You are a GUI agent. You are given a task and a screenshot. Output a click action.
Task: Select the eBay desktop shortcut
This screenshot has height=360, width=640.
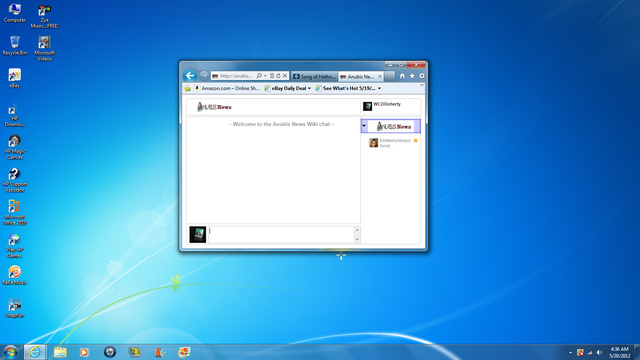15,78
